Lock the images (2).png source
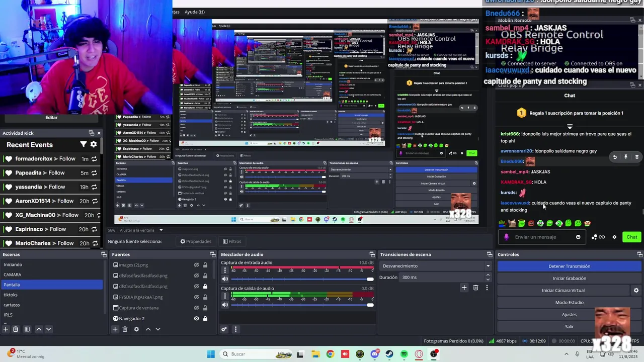The image size is (644, 362). point(205,265)
